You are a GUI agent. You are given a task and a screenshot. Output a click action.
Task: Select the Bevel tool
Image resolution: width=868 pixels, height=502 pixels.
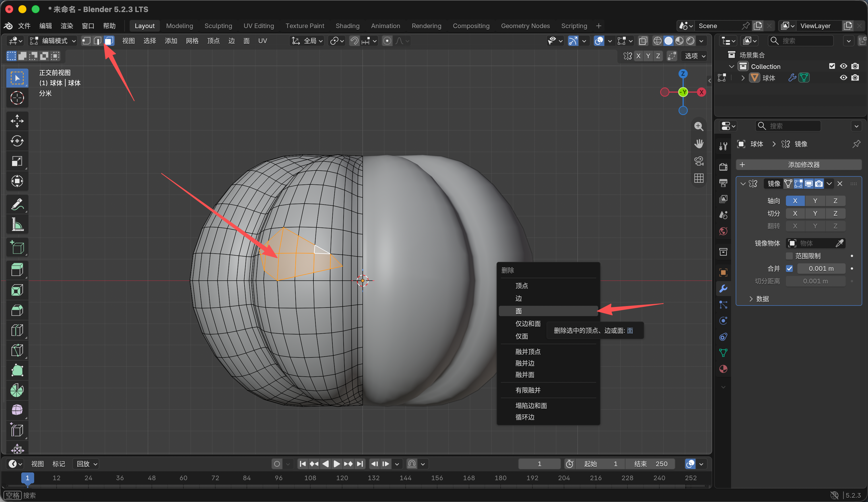(x=17, y=310)
